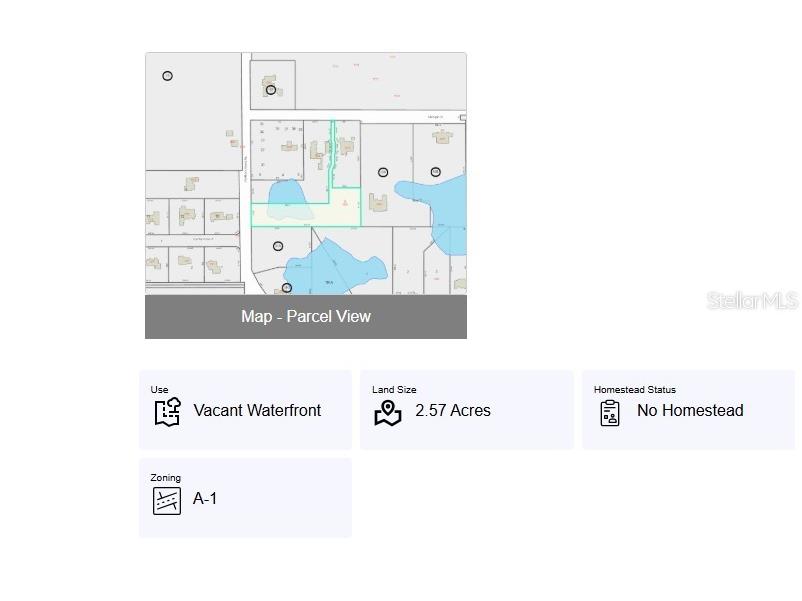Click the Land Size map pin icon
The width and height of the screenshot is (802, 601).
387,412
